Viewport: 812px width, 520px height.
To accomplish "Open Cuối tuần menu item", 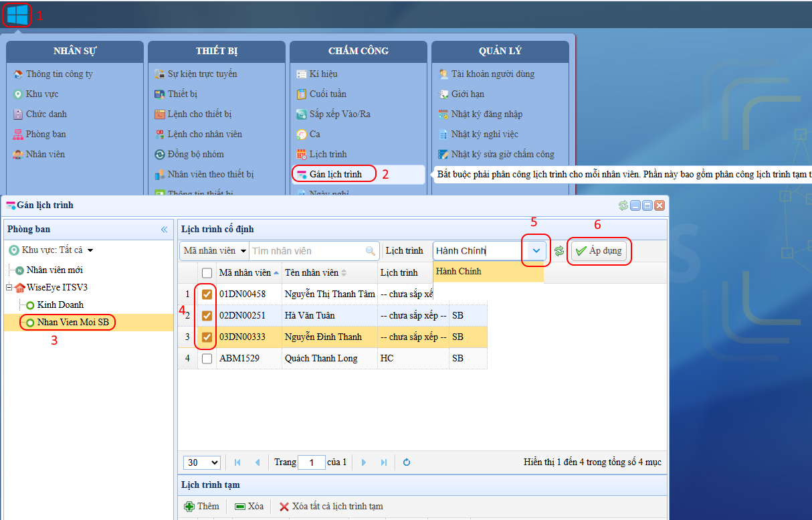I will (x=322, y=94).
